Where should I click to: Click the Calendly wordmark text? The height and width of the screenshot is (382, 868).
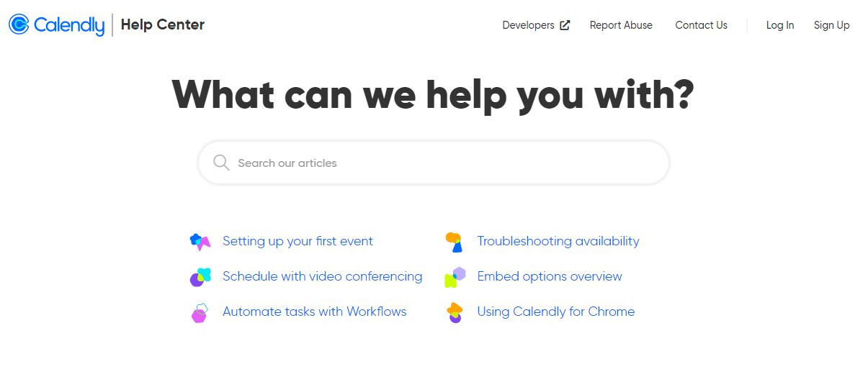click(x=69, y=25)
